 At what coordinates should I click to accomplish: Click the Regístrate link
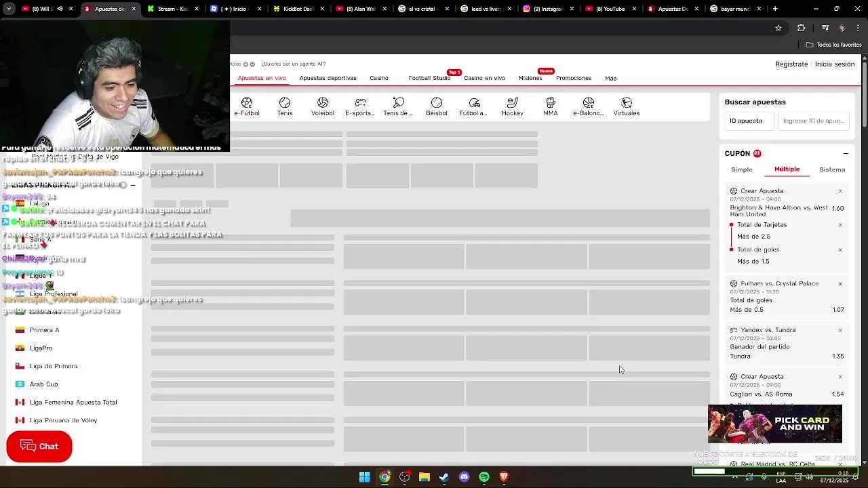791,64
